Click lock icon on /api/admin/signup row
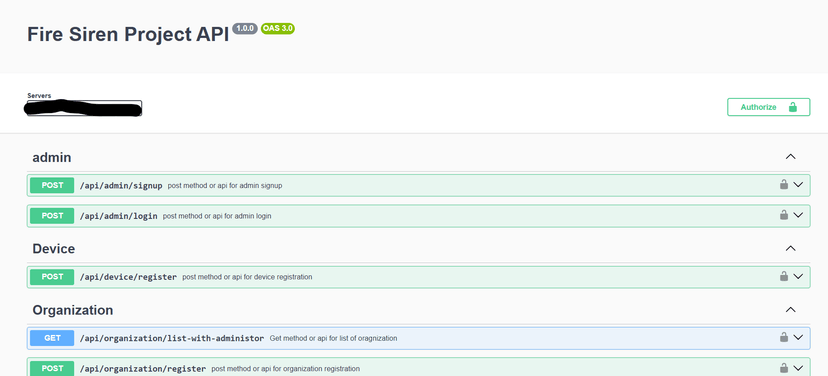Image resolution: width=828 pixels, height=376 pixels. (x=784, y=184)
